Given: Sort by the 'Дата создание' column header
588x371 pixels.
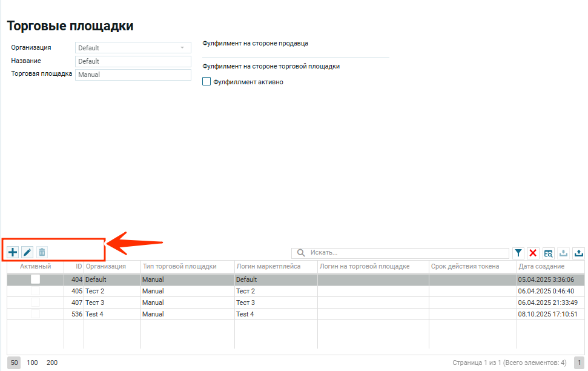Looking at the screenshot, I should tap(541, 266).
